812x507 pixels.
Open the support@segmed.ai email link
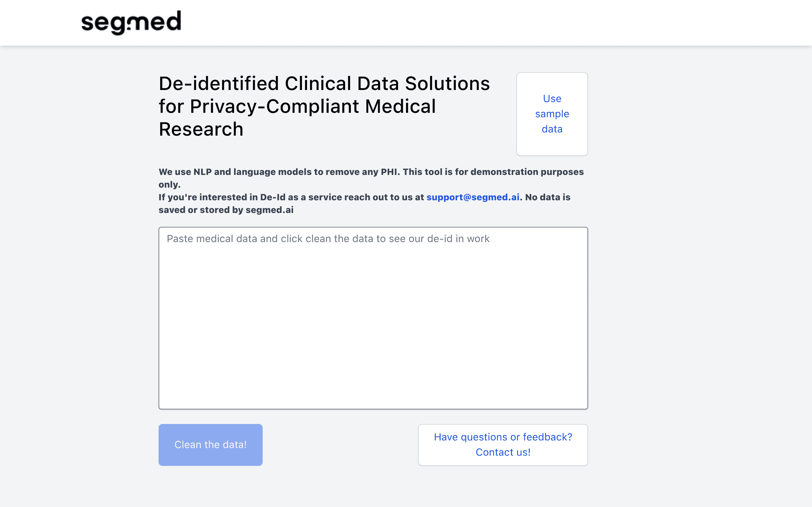(x=473, y=197)
